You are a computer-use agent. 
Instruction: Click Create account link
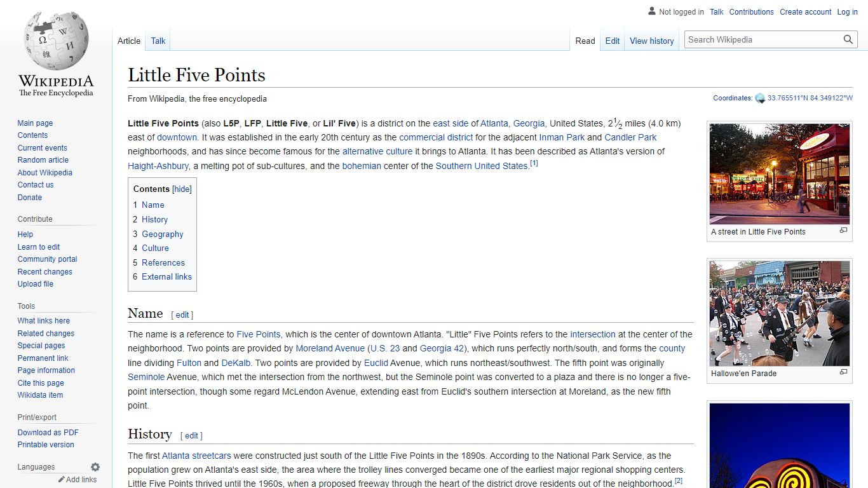(805, 11)
